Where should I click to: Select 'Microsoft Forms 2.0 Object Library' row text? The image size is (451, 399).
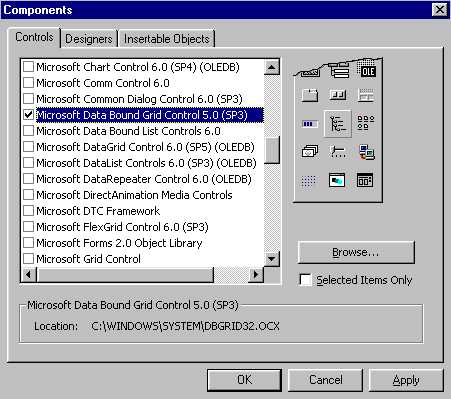click(x=119, y=243)
